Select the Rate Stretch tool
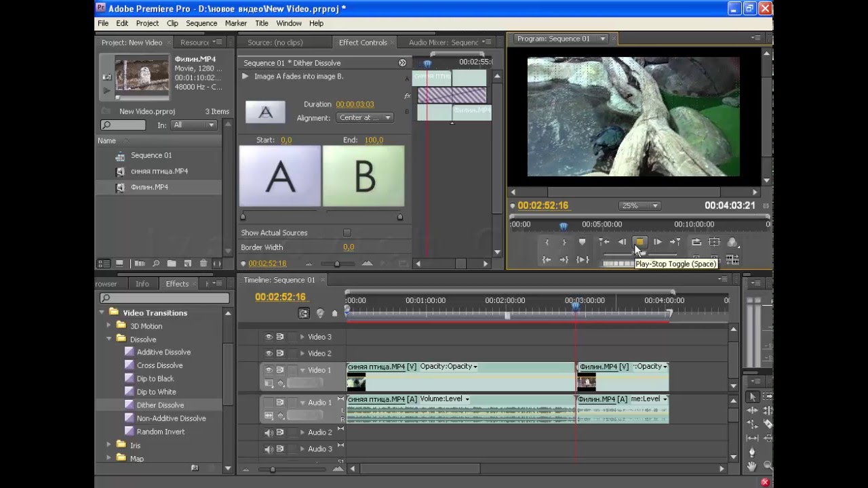 [x=752, y=424]
